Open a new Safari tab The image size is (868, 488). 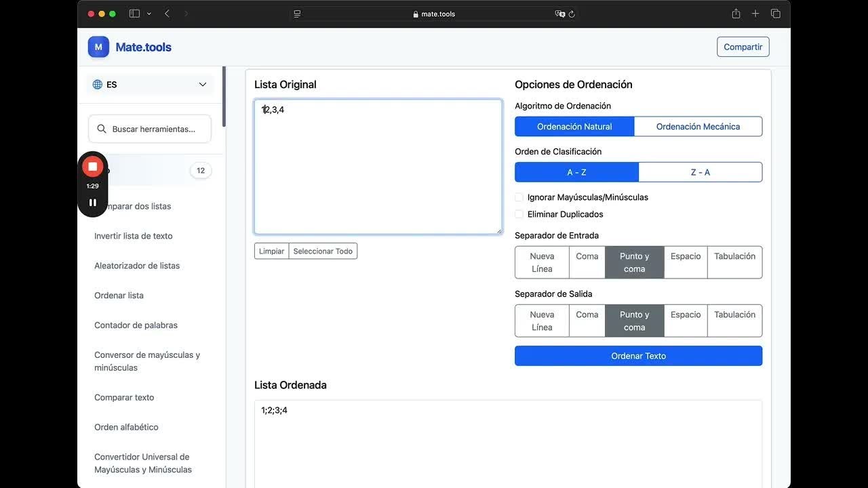click(755, 14)
